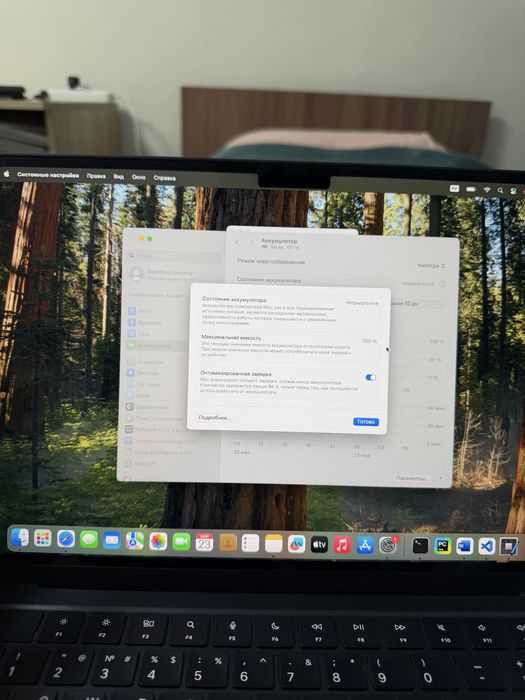
Task: Open Freeform from the Dock
Action: point(296,544)
